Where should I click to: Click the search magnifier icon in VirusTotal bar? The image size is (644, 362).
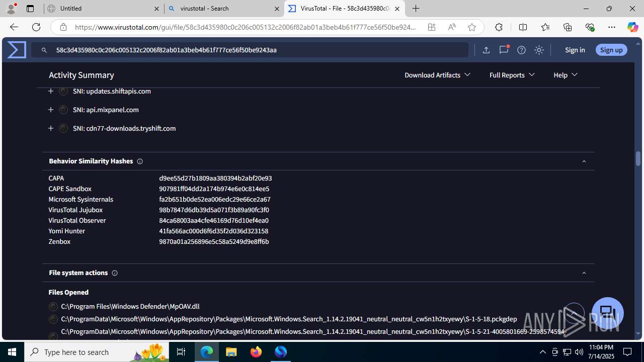44,50
